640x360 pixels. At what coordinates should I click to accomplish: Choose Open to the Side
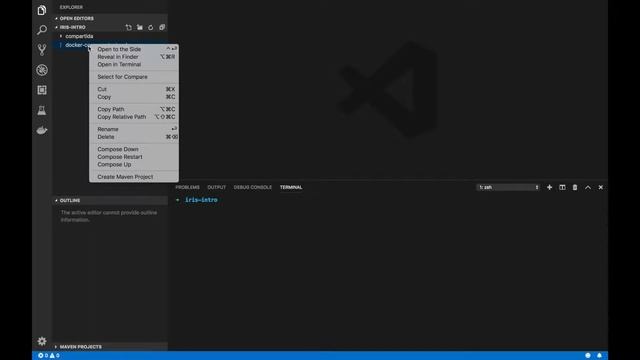point(133,49)
